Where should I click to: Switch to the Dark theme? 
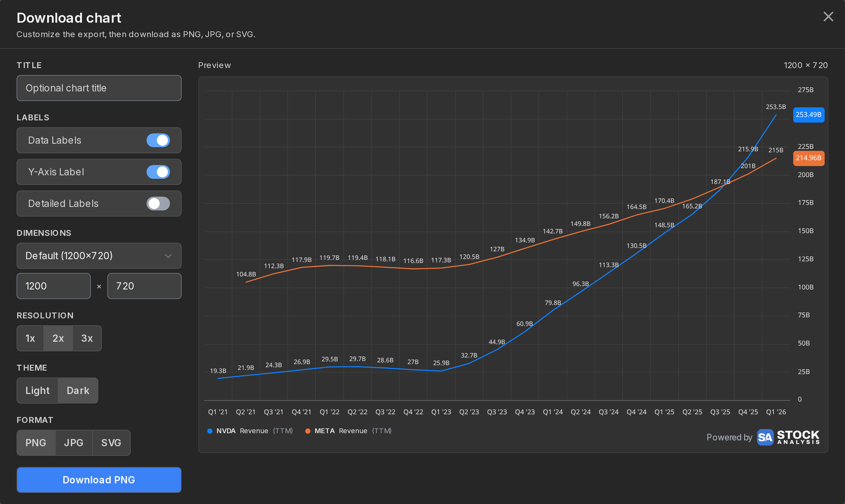(78, 391)
